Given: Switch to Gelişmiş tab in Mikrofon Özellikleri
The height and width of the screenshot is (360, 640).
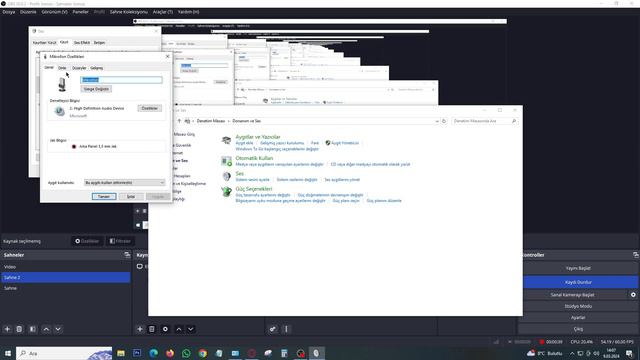Looking at the screenshot, I should [x=97, y=68].
